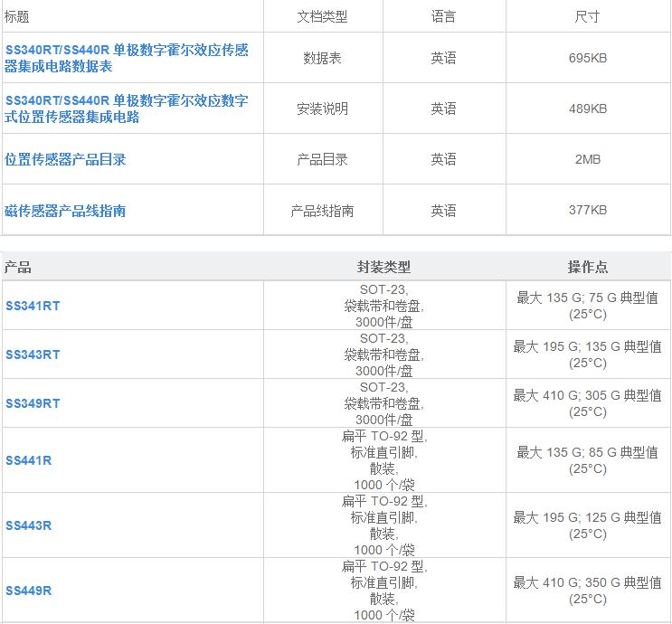
Task: Open the 磁传感器产品线指南 link
Action: 65,211
